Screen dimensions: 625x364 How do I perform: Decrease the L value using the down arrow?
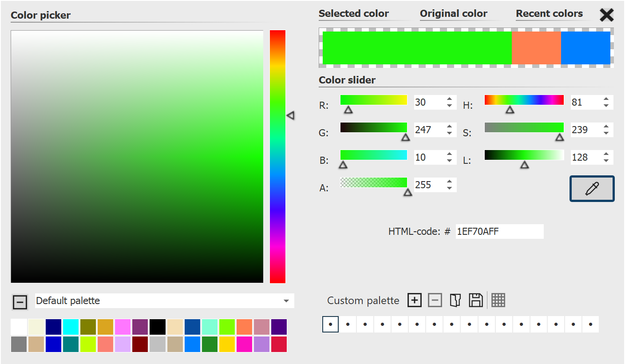click(x=606, y=161)
